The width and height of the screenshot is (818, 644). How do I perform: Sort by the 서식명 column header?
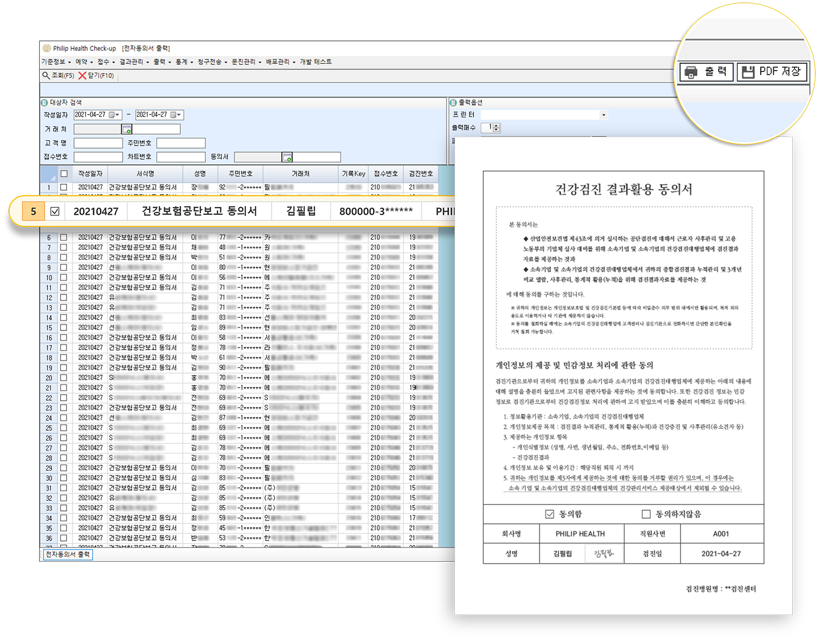tap(145, 173)
